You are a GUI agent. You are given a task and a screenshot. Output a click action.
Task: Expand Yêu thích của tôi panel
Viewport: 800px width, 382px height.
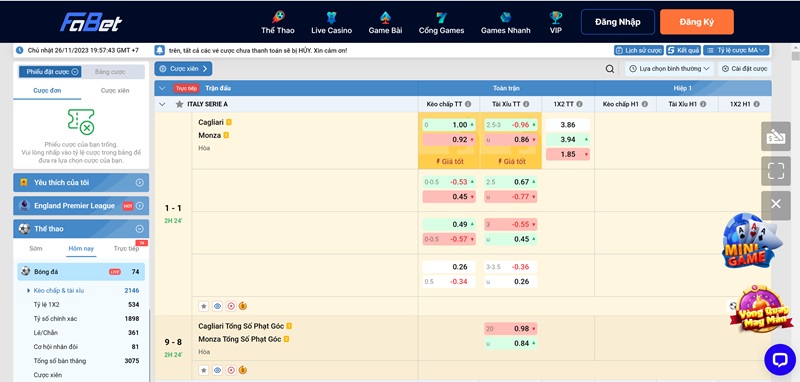pyautogui.click(x=81, y=183)
